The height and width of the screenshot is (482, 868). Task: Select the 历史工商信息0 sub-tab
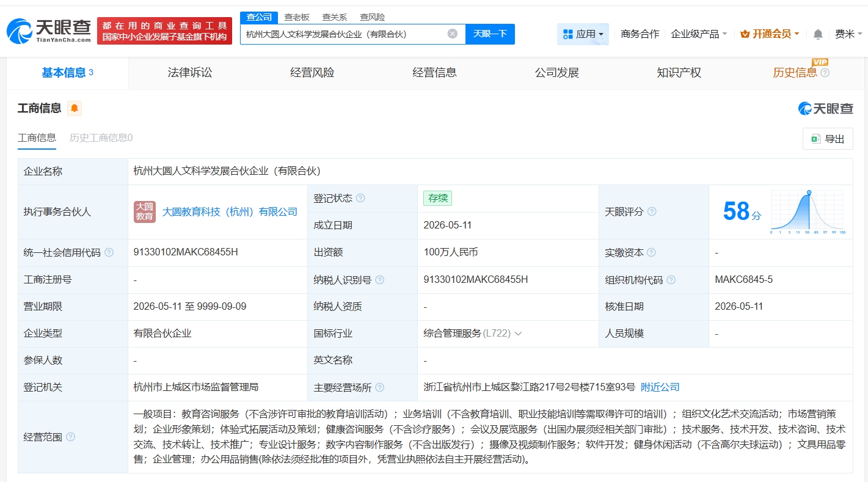101,138
